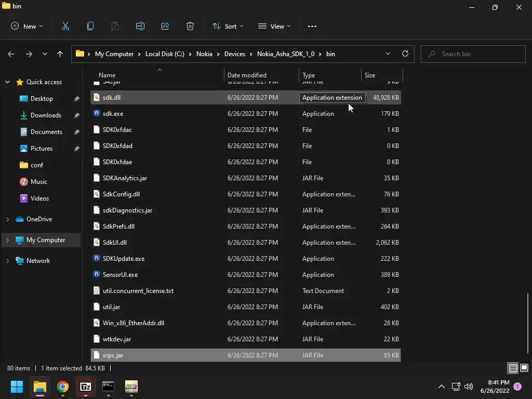Viewport: 532px width, 399px height.
Task: Select the SdkUI.dll file
Action: (246, 242)
